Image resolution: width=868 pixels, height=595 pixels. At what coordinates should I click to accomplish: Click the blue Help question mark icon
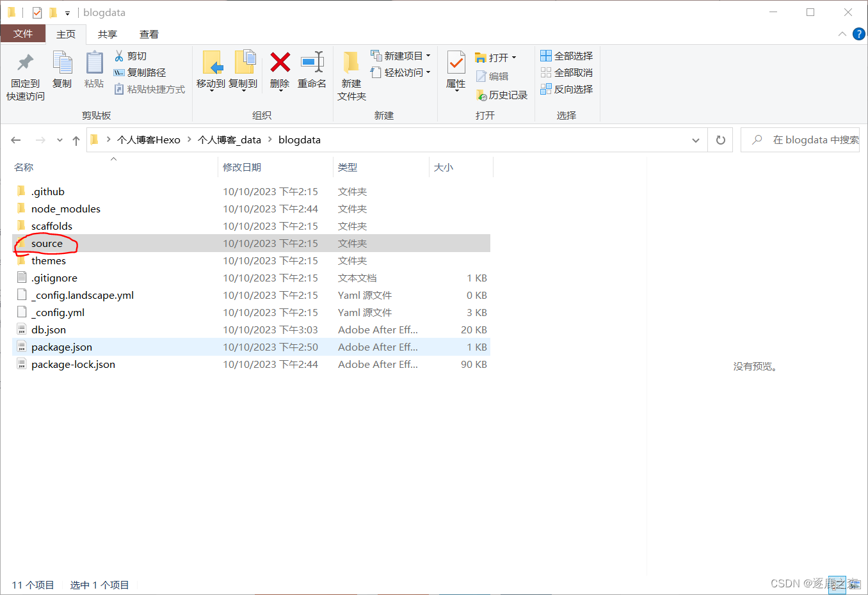click(x=858, y=34)
